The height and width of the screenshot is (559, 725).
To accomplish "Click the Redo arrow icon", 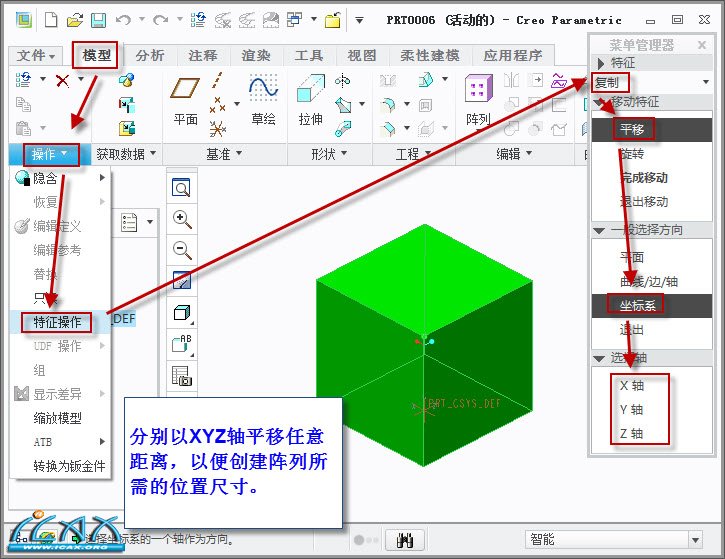I will [x=160, y=20].
